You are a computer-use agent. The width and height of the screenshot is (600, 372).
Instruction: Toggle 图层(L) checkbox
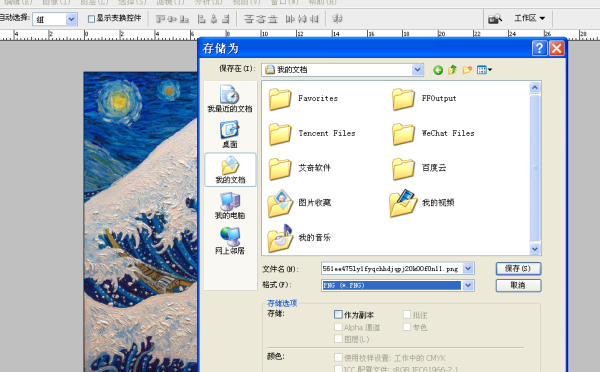coord(338,339)
